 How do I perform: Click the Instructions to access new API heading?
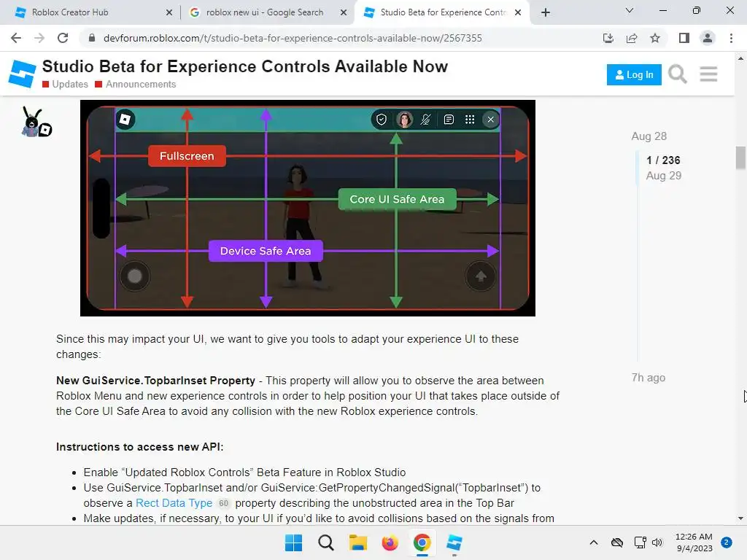click(x=139, y=447)
